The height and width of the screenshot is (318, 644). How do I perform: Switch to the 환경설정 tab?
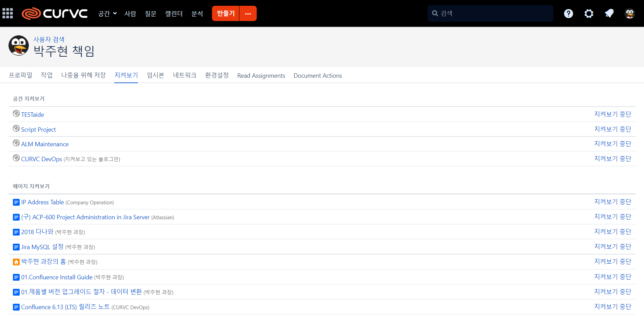217,75
